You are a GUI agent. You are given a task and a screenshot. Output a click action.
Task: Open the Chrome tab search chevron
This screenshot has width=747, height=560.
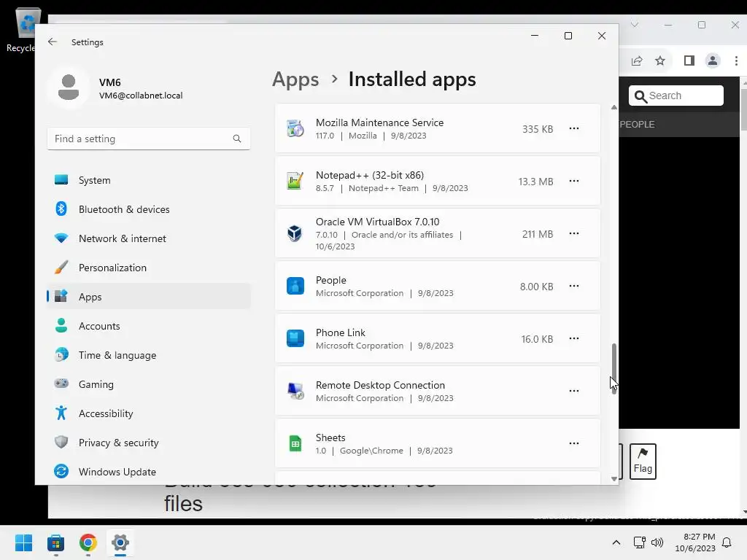(x=635, y=25)
